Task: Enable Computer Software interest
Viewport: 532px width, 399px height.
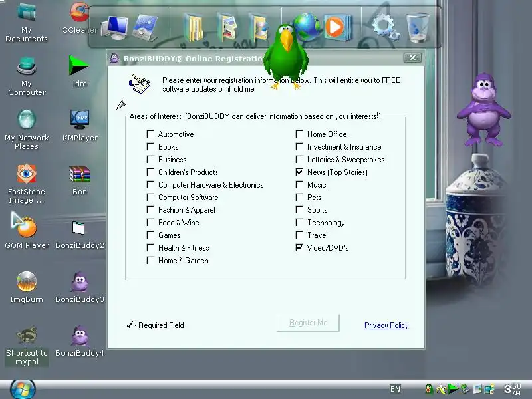Action: tap(150, 197)
